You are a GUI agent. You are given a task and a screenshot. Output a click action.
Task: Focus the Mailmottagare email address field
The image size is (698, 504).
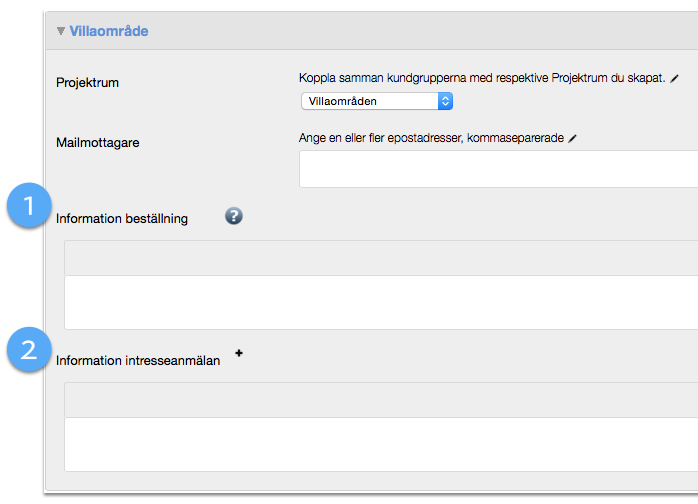pyautogui.click(x=498, y=169)
